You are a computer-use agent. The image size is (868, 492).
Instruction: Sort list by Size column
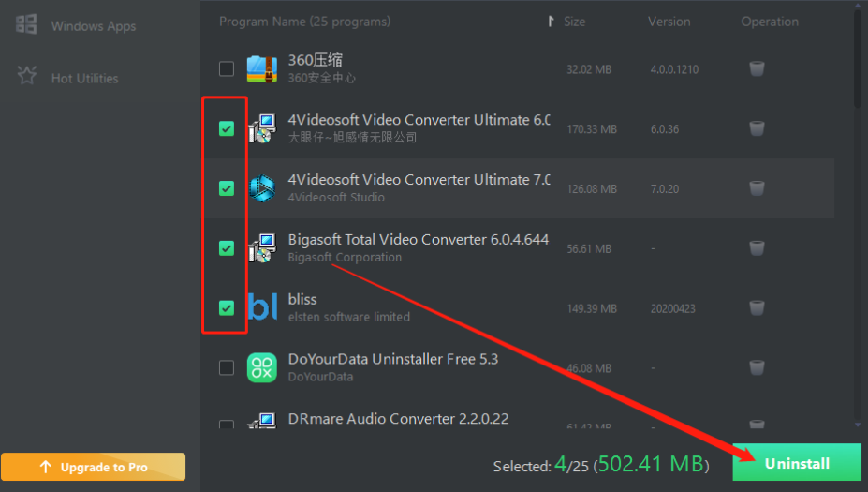(x=574, y=22)
